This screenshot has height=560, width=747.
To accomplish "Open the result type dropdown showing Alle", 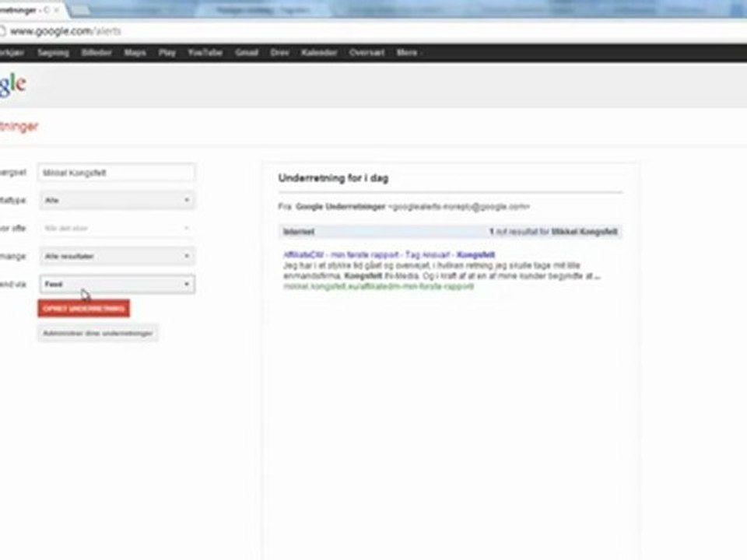I will pyautogui.click(x=117, y=201).
